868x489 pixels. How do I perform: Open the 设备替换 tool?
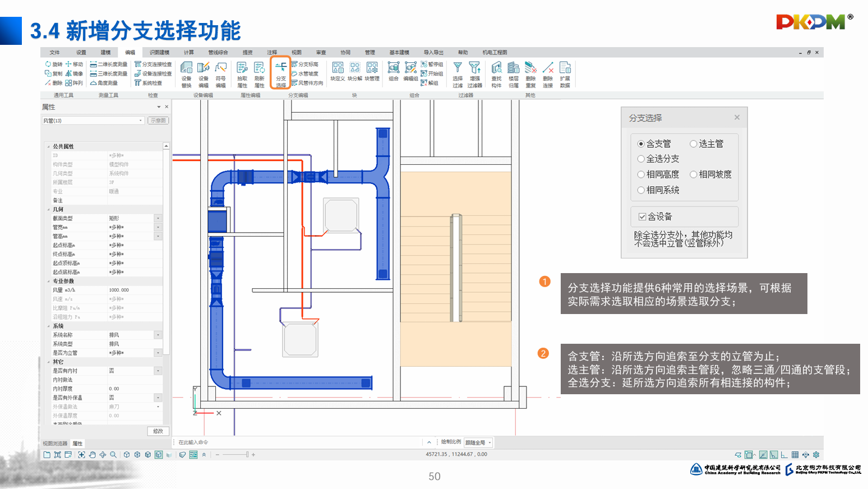coord(186,75)
